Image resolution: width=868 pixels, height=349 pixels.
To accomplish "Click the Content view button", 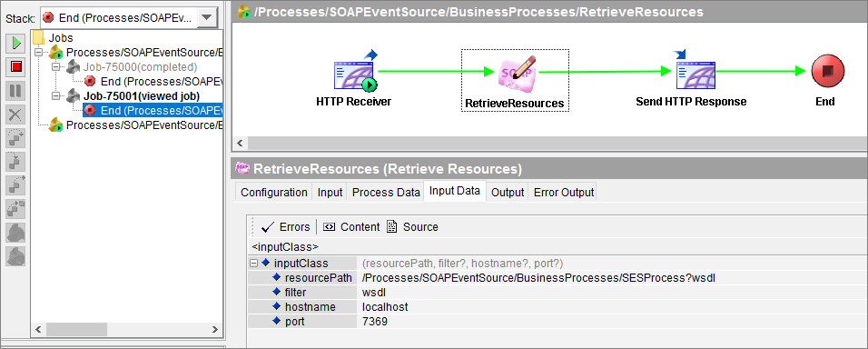I will coord(351,226).
